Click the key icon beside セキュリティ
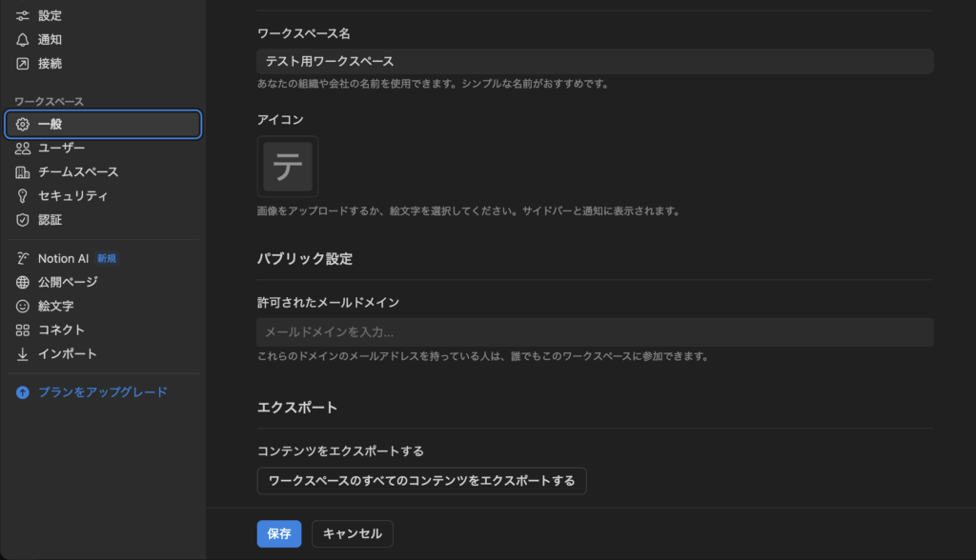The height and width of the screenshot is (560, 976). click(x=23, y=196)
